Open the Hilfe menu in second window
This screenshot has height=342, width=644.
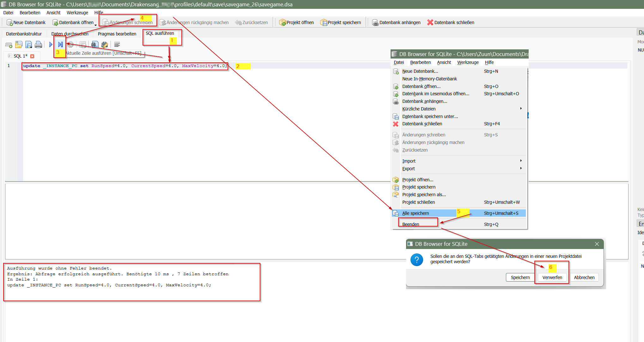coord(489,62)
